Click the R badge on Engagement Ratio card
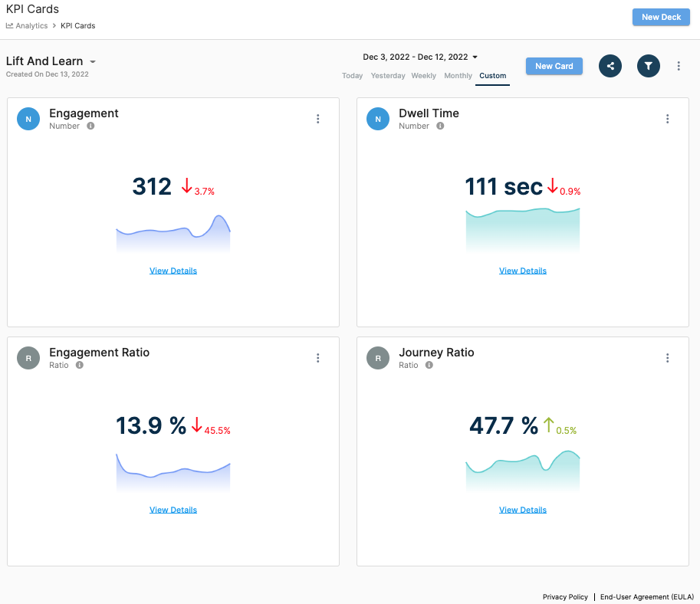 pyautogui.click(x=28, y=358)
